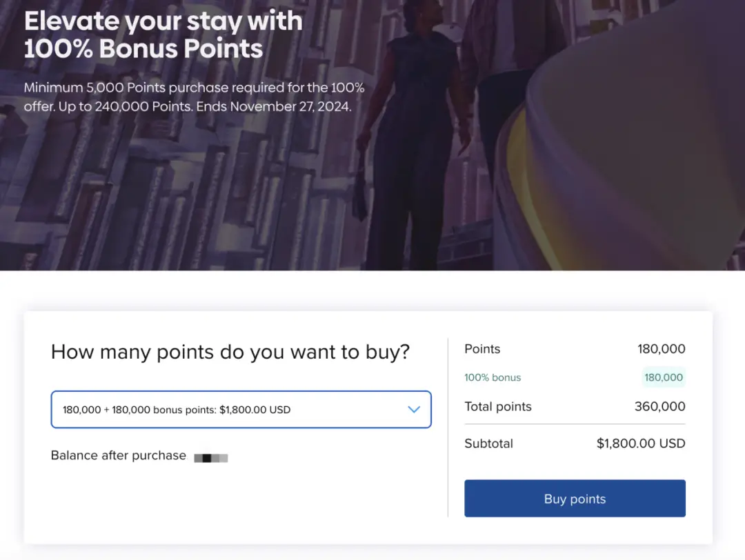Click the Buy points button

(x=575, y=499)
